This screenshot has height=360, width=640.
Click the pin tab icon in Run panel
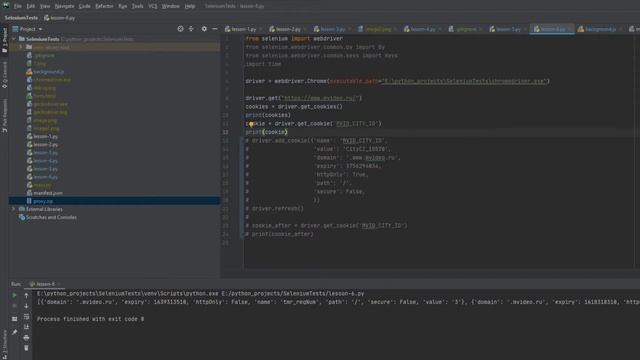[x=14, y=332]
